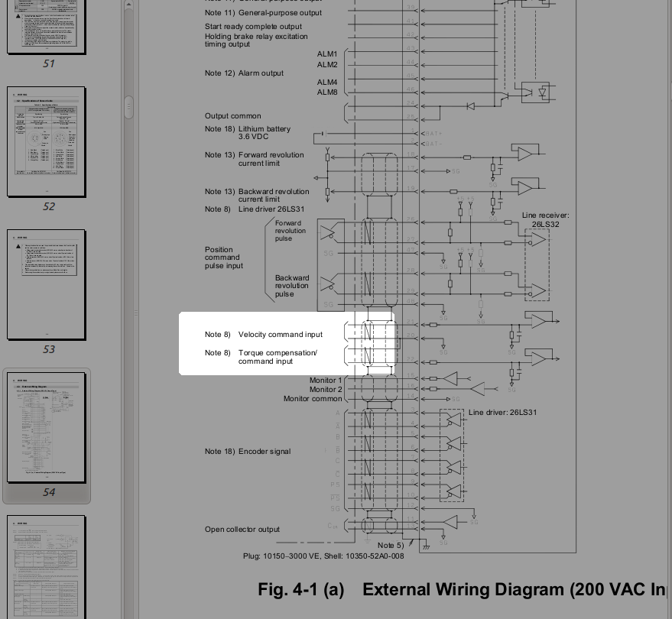
Task: Click the 'Fig. 4-1 (a)' figure caption
Action: (x=463, y=590)
